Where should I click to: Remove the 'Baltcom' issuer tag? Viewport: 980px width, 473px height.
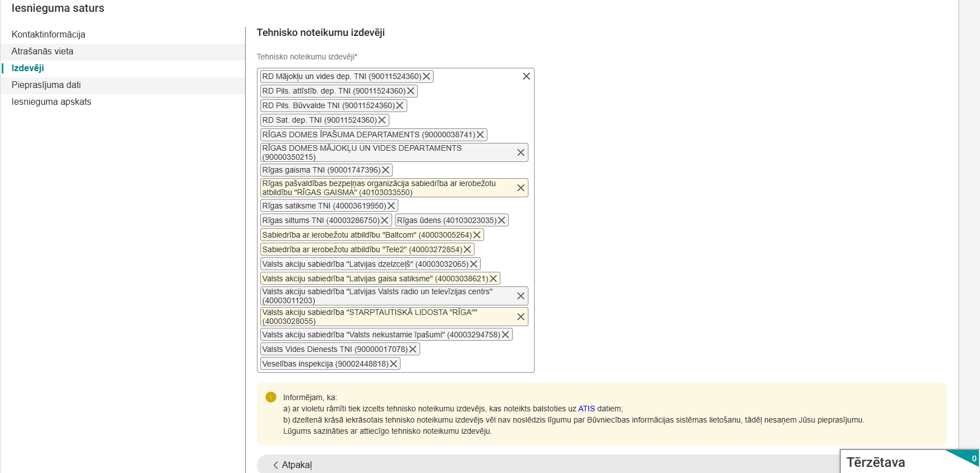477,235
